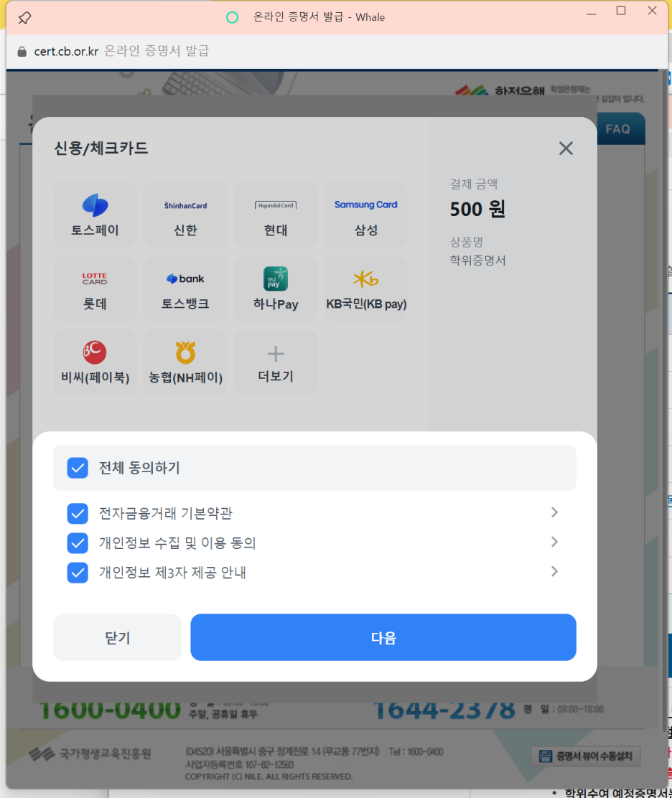Uncheck 전자금융거래 기본약관 agreement
This screenshot has height=798, width=672.
tap(78, 514)
